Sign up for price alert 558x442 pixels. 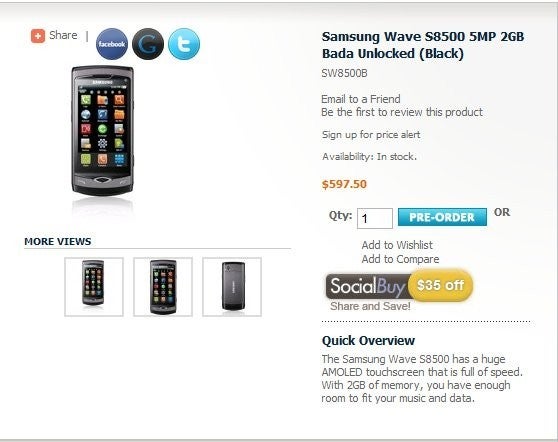tap(371, 135)
